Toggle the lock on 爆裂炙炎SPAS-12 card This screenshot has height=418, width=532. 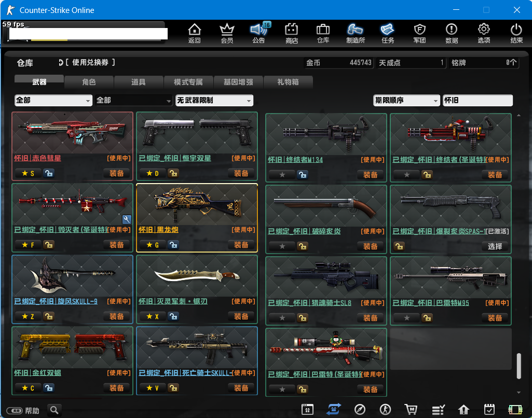399,246
